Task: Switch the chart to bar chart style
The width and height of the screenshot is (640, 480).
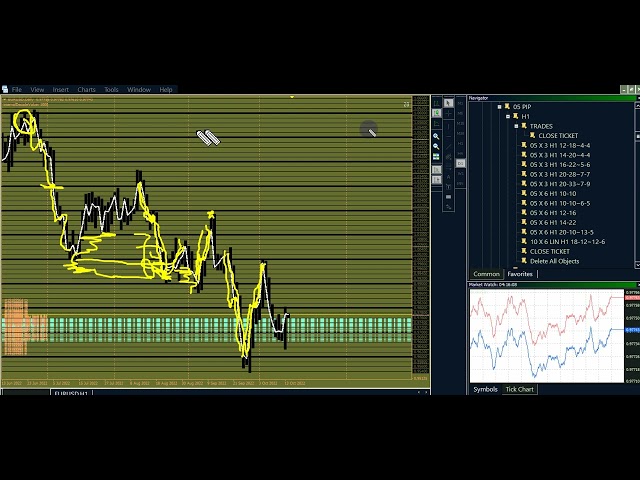Action: tap(436, 103)
